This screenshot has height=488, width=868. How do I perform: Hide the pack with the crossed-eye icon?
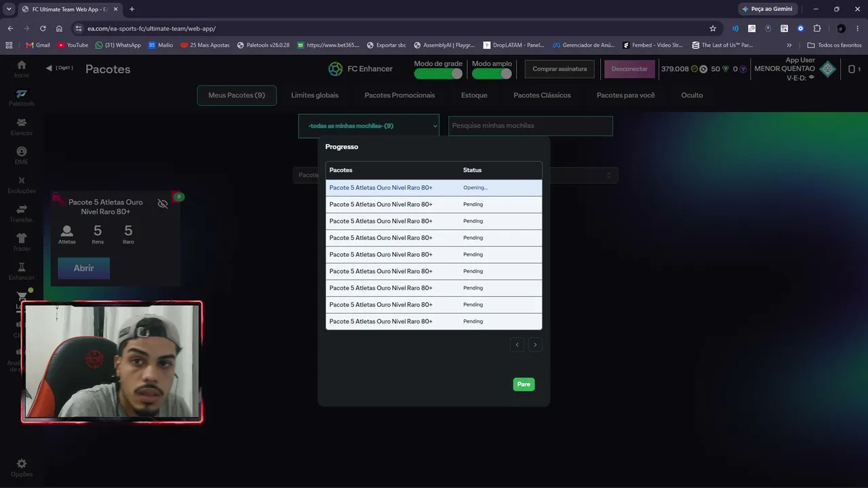pos(163,204)
